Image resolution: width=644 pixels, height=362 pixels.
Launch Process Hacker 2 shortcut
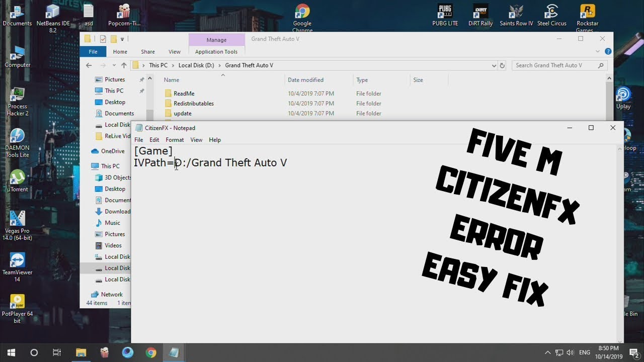point(17,102)
